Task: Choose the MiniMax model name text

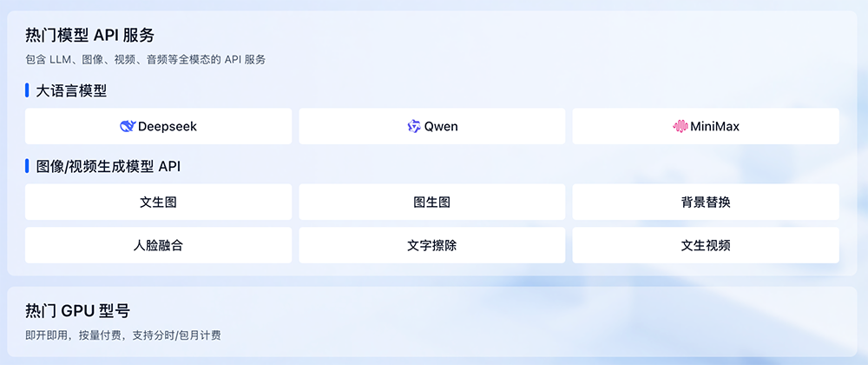Action: coord(714,126)
